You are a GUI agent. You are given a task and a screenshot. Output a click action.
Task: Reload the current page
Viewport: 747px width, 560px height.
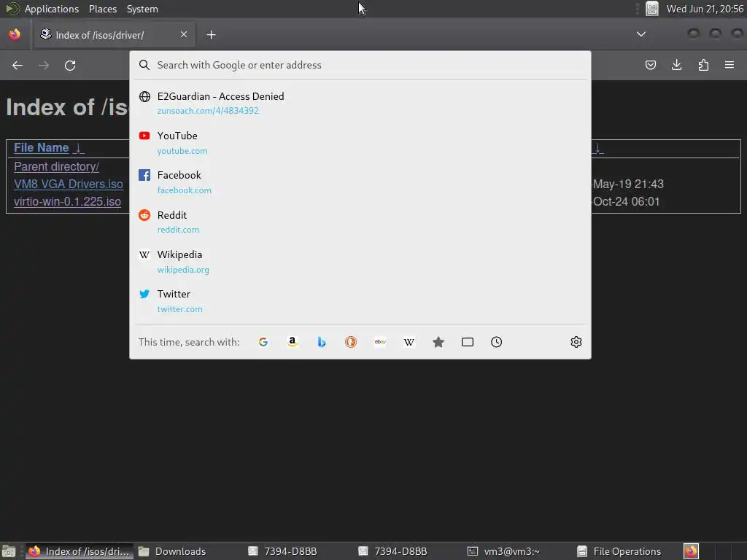click(x=70, y=65)
